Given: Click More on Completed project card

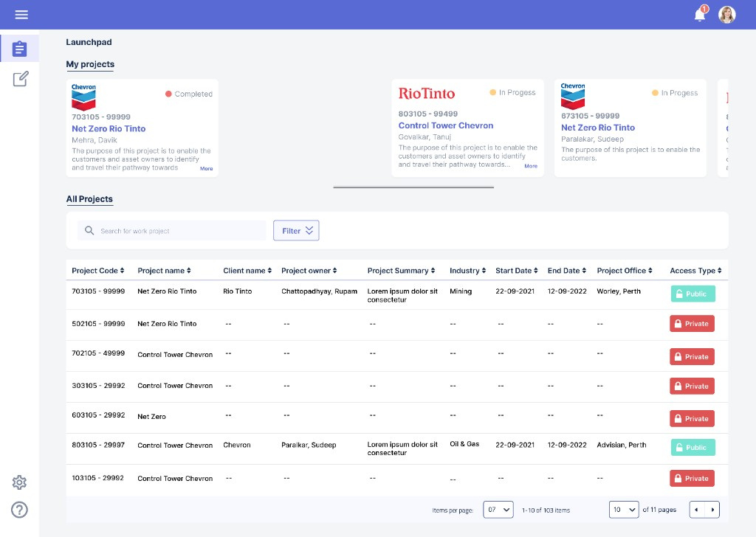Looking at the screenshot, I should coord(207,169).
